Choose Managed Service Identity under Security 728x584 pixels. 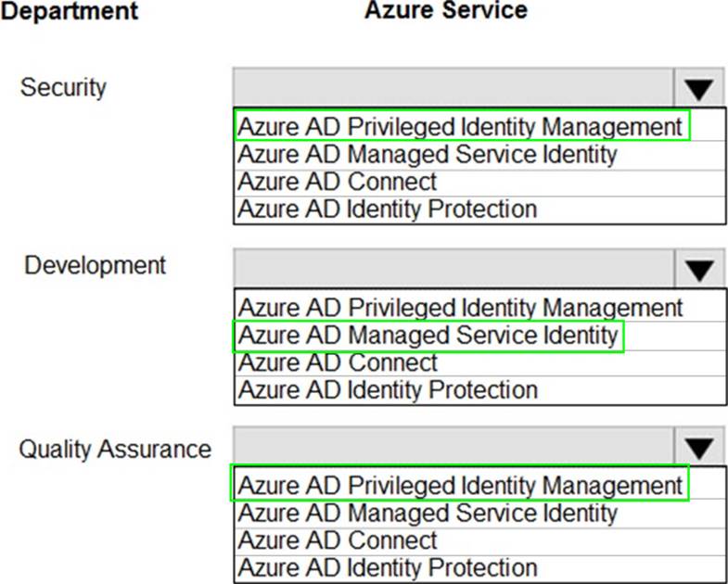[x=428, y=154]
